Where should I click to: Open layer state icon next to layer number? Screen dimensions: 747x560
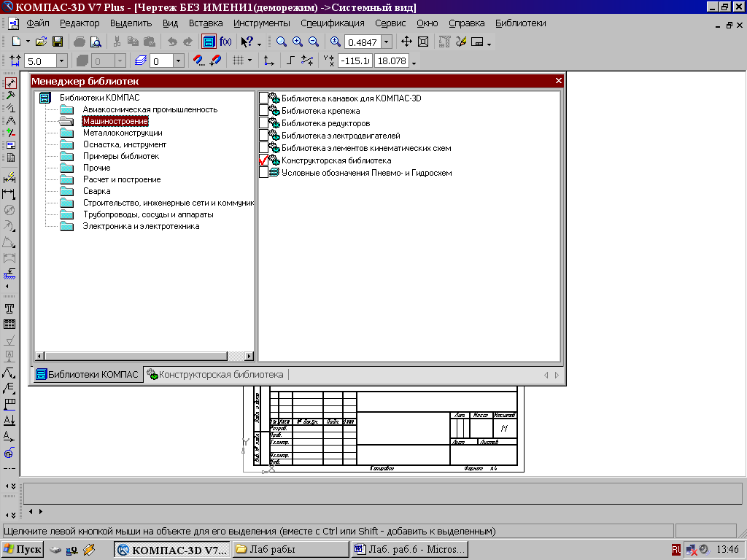tap(141, 61)
